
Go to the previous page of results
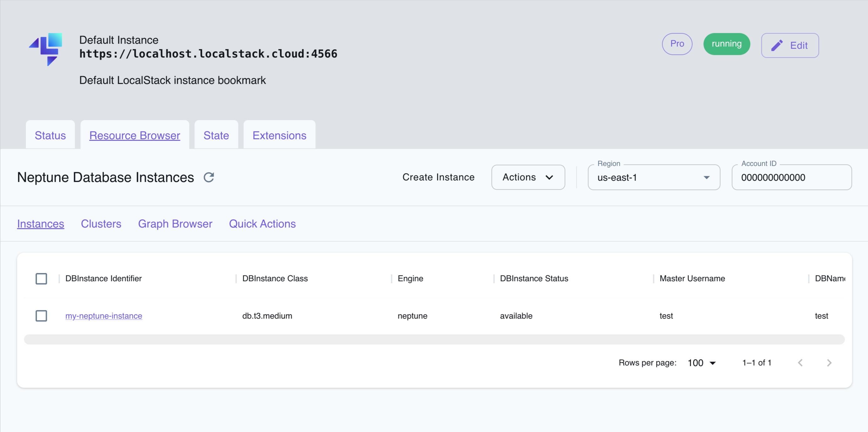point(800,363)
